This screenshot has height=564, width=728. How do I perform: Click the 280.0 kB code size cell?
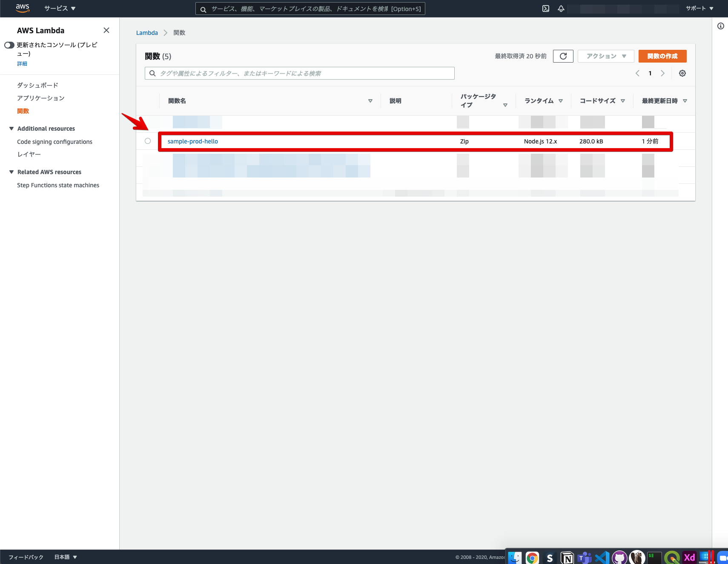click(591, 141)
